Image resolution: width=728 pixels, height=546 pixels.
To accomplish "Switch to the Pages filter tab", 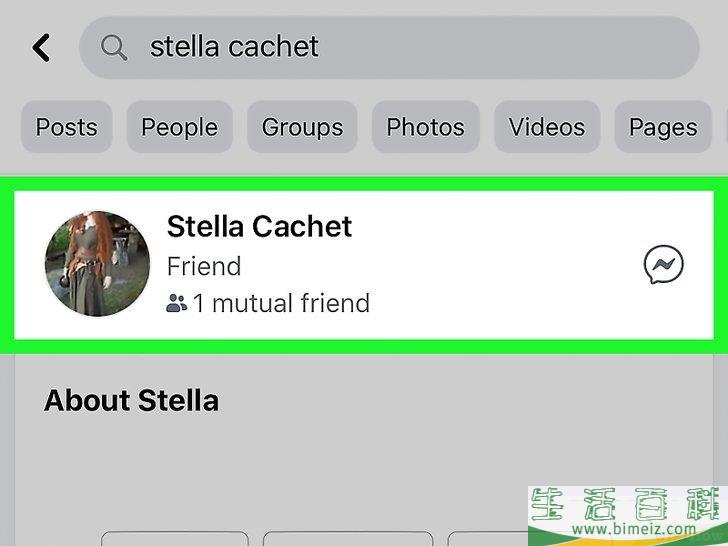I will 663,127.
